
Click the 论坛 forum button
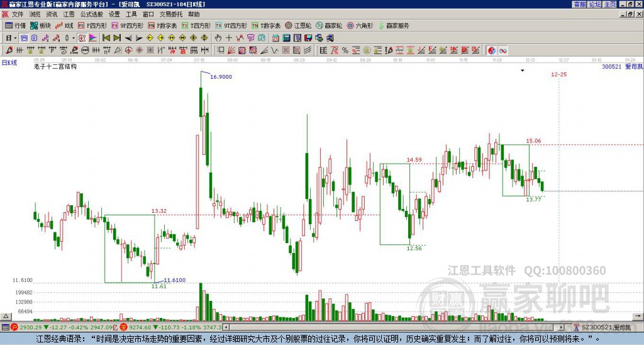point(595,4)
